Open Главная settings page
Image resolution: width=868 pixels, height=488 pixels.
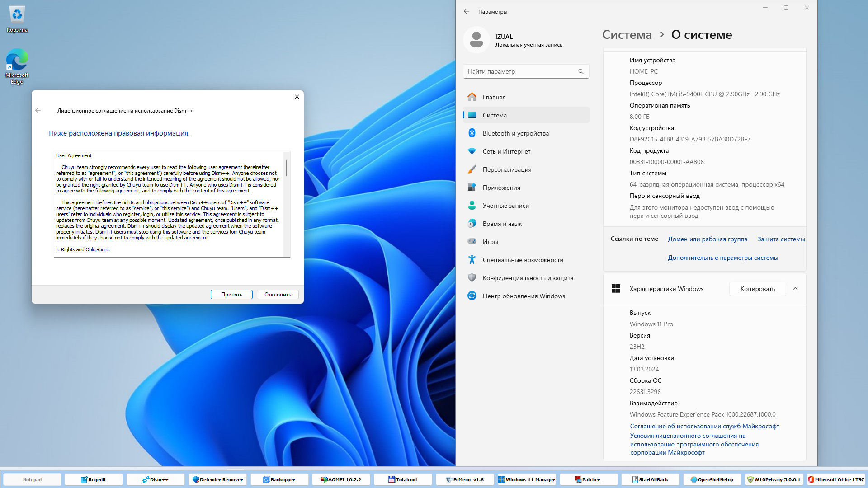pos(526,97)
